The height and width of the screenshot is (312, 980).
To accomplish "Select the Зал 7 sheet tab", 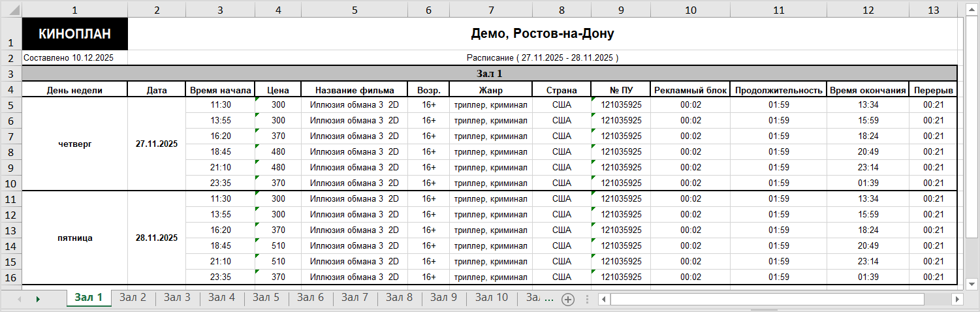I will coord(355,298).
